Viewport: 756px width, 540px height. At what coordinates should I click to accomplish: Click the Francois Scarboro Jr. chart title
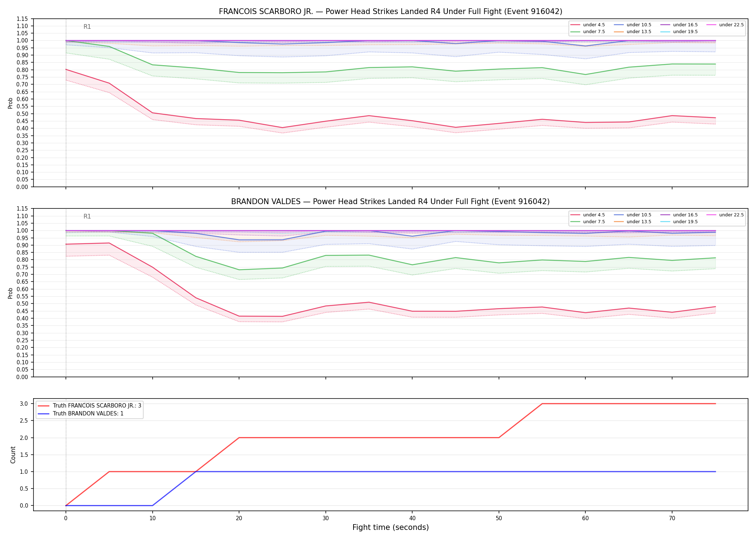click(x=390, y=12)
